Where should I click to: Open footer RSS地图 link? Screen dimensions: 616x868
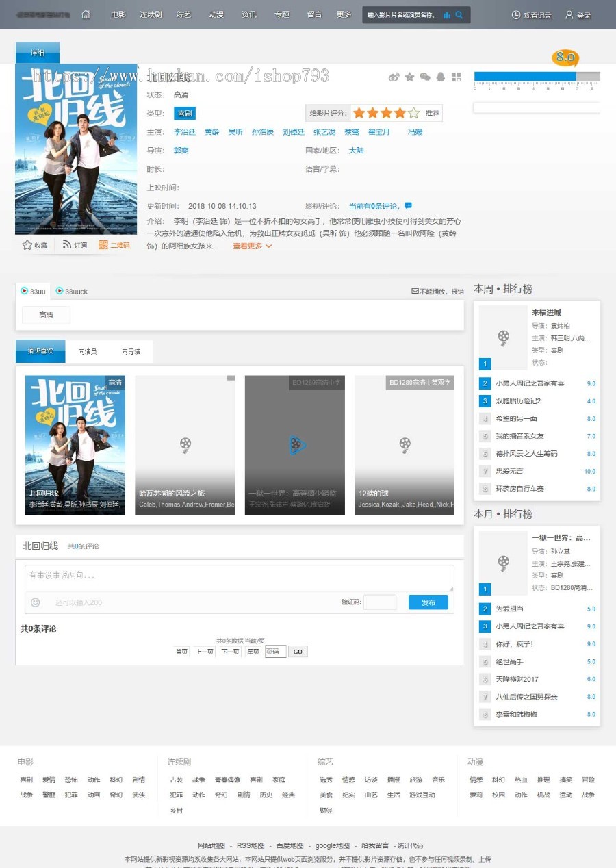pyautogui.click(x=251, y=845)
